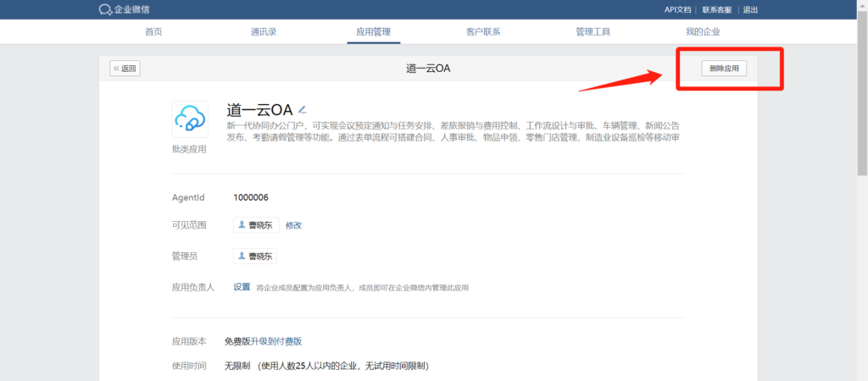The width and height of the screenshot is (868, 381).
Task: Click the 批类应用 label under the icon
Action: pyautogui.click(x=189, y=149)
